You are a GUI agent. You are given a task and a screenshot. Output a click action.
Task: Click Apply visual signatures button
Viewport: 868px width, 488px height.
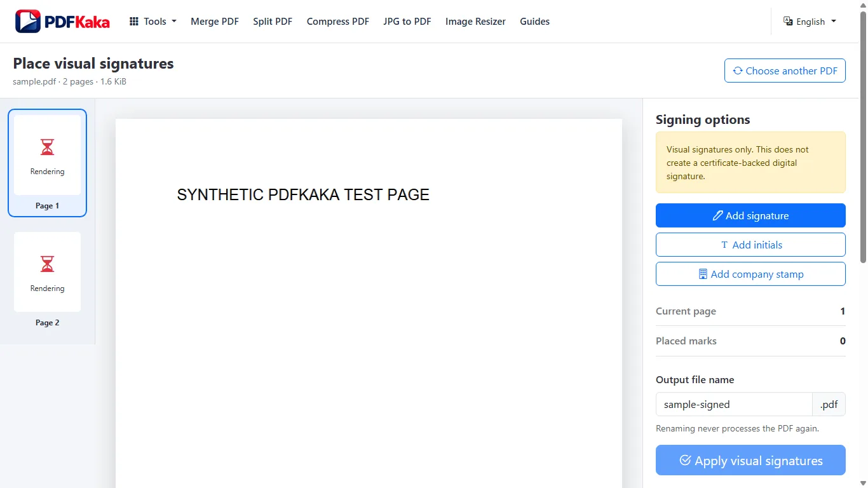[750, 461]
